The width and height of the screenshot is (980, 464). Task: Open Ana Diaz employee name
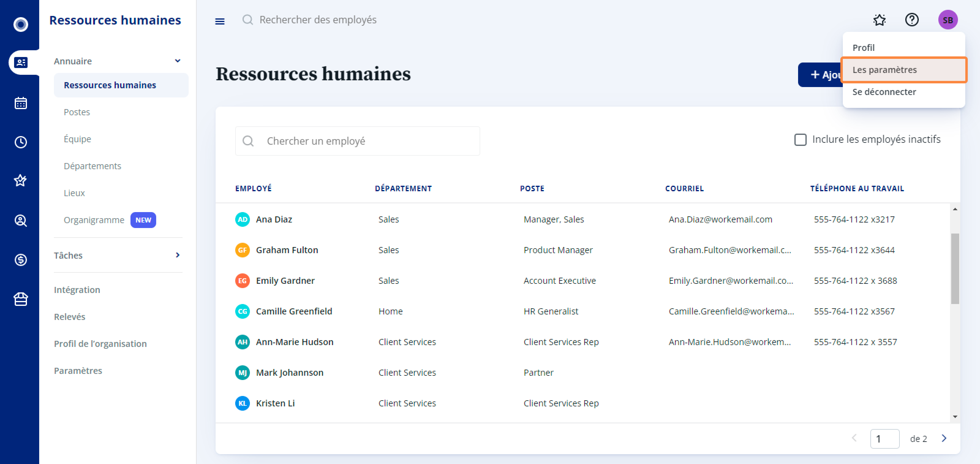pos(274,219)
